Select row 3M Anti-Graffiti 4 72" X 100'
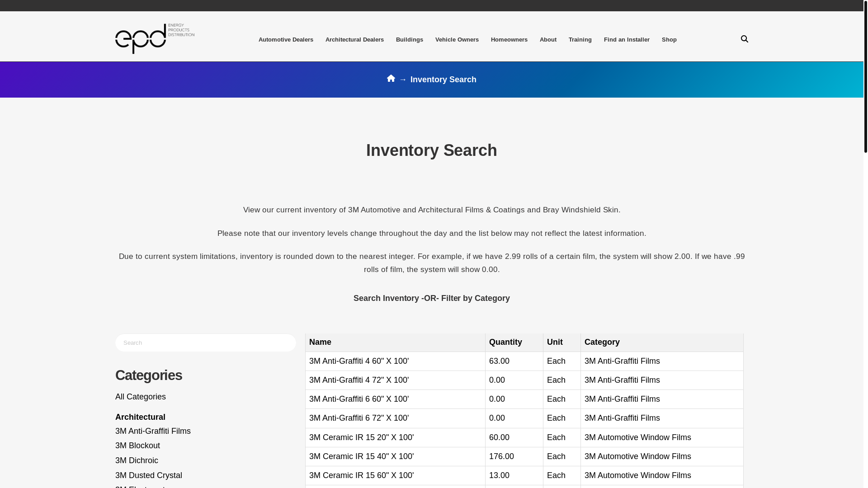This screenshot has width=868, height=488. pyautogui.click(x=524, y=380)
